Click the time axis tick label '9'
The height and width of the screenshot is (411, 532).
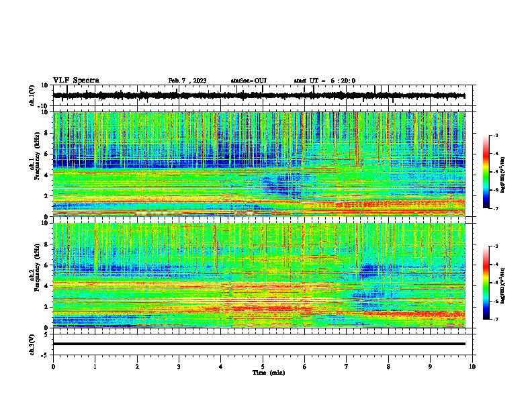(430, 367)
